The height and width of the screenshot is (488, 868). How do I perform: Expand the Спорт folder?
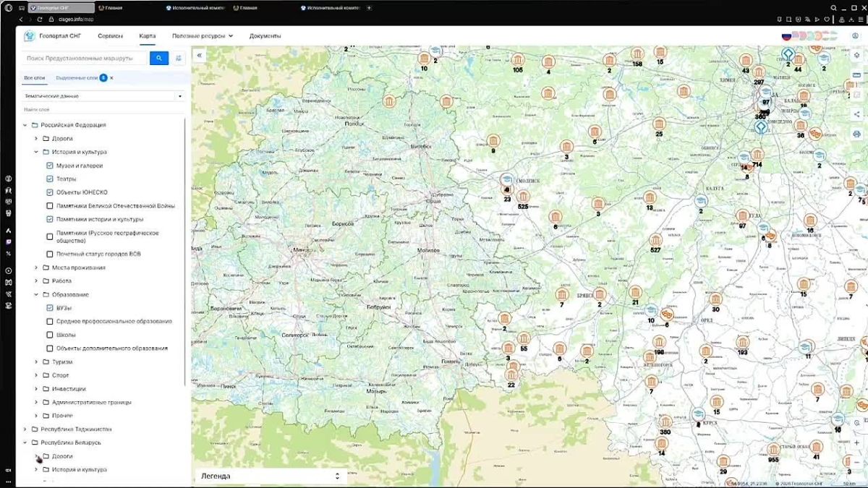click(36, 376)
